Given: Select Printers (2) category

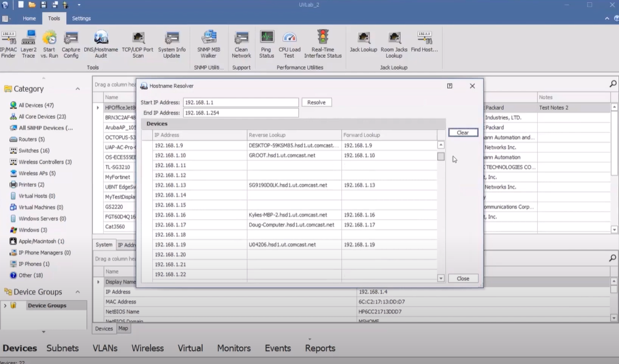Looking at the screenshot, I should point(31,184).
